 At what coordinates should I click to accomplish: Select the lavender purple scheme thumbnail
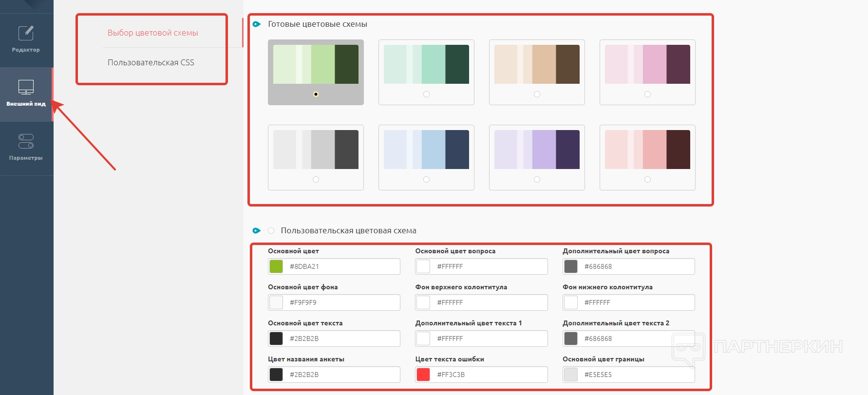point(537,150)
